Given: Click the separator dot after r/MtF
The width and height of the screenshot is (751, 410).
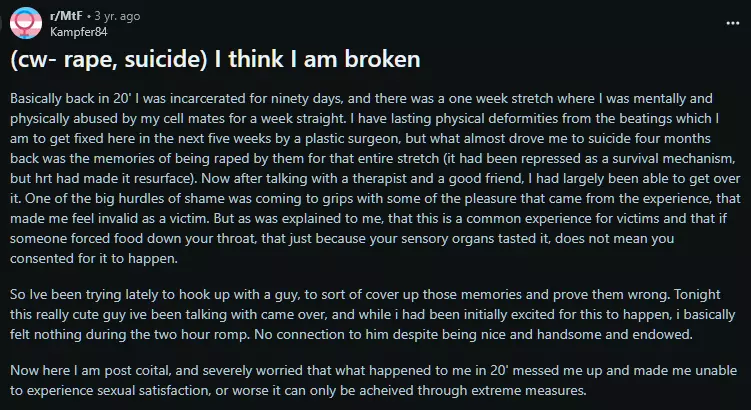Looking at the screenshot, I should click(x=91, y=15).
